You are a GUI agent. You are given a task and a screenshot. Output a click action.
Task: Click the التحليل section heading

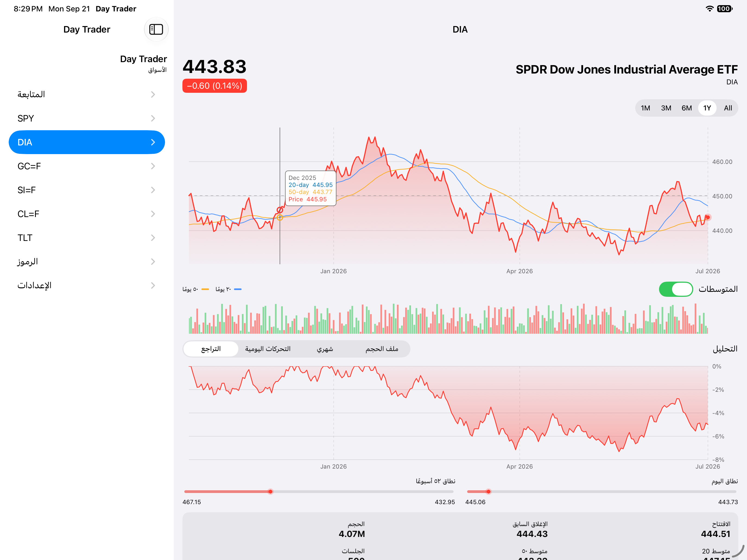[x=725, y=349]
